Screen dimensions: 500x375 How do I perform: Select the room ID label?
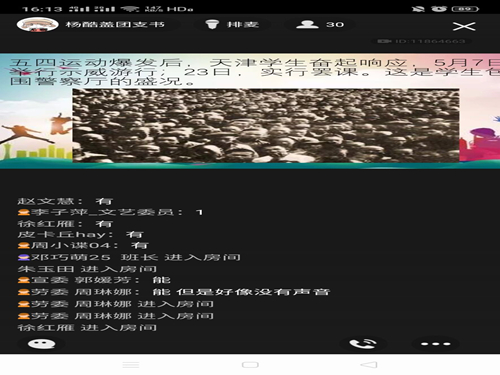[x=421, y=41]
